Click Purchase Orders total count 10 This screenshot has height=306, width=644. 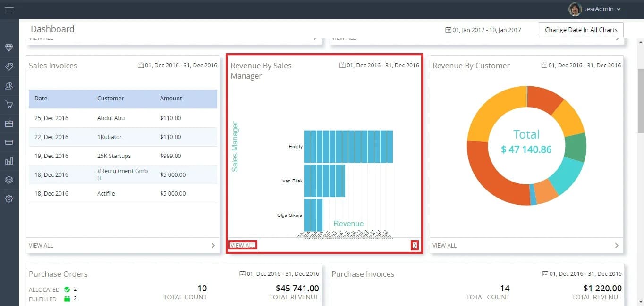click(202, 288)
